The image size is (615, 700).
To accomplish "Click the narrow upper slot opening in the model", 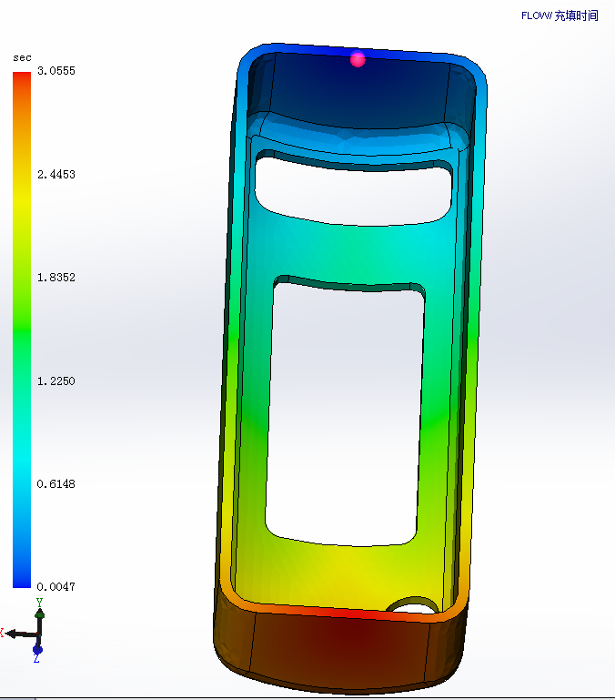I will click(354, 189).
